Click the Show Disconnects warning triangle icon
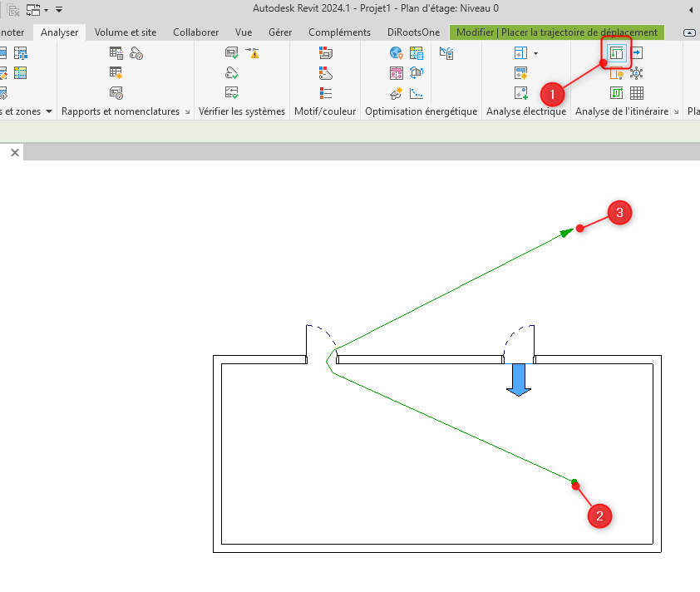The image size is (700, 592). [253, 53]
